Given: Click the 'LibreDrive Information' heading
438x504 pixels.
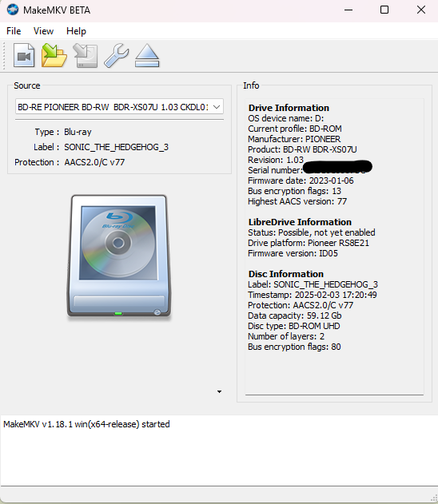Looking at the screenshot, I should tap(300, 222).
